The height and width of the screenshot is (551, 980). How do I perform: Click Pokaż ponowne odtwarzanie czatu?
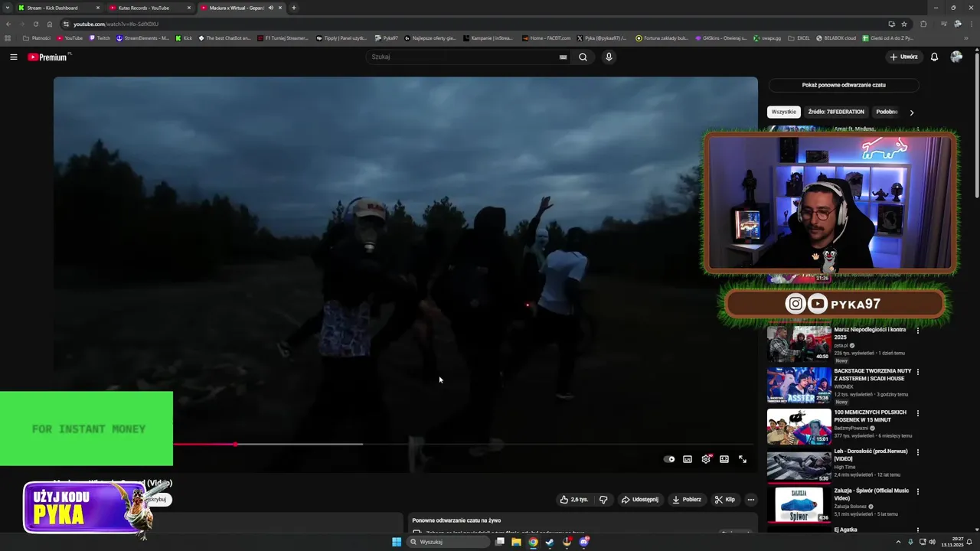click(x=844, y=85)
